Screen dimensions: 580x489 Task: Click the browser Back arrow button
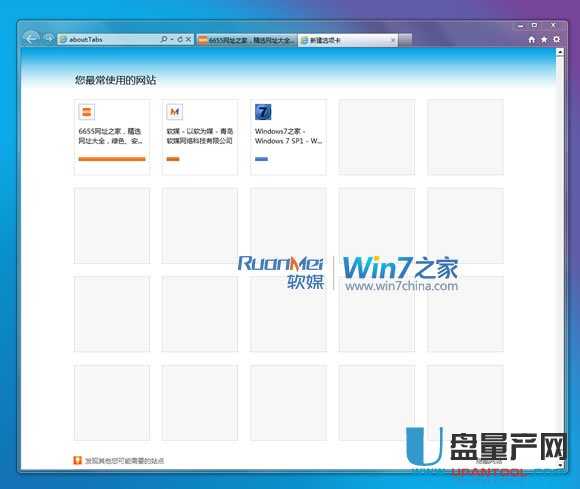(31, 38)
